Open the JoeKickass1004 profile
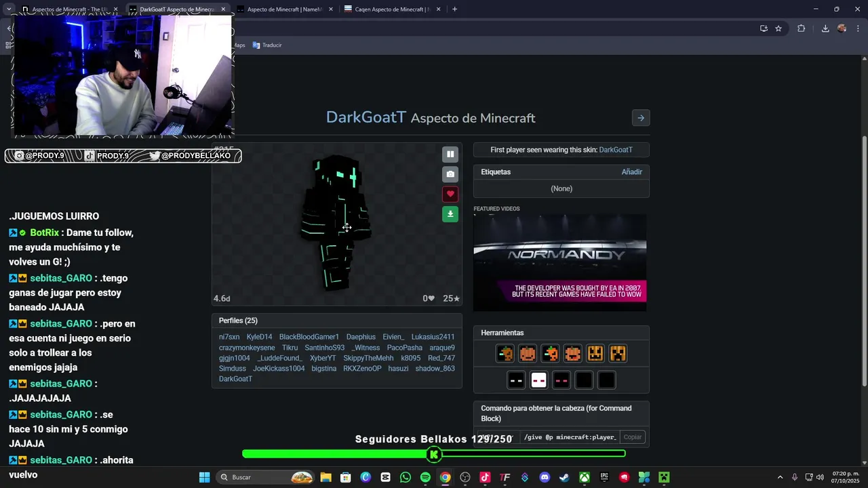The image size is (868, 488). click(x=279, y=369)
